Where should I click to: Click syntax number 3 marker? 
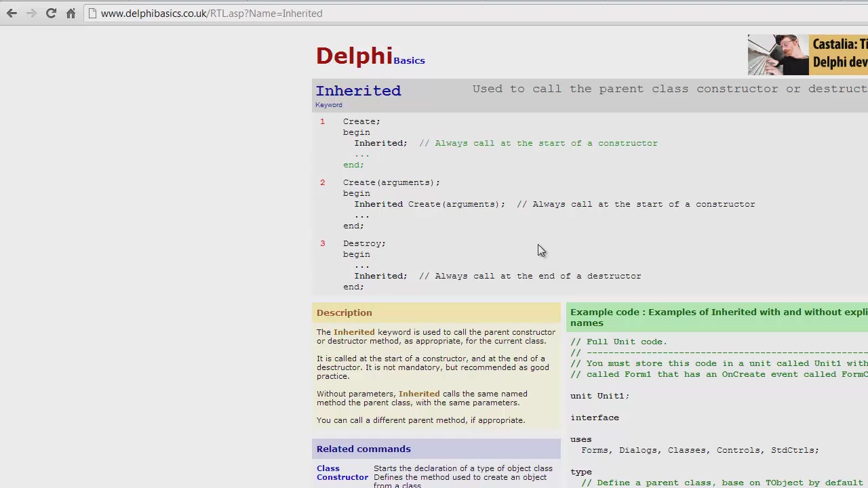click(x=323, y=243)
